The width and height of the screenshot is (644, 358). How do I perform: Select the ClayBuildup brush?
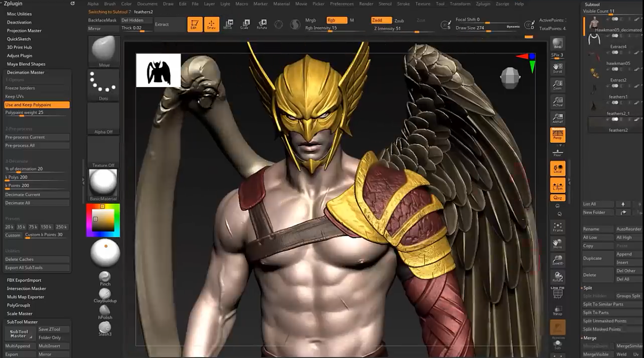click(x=105, y=295)
